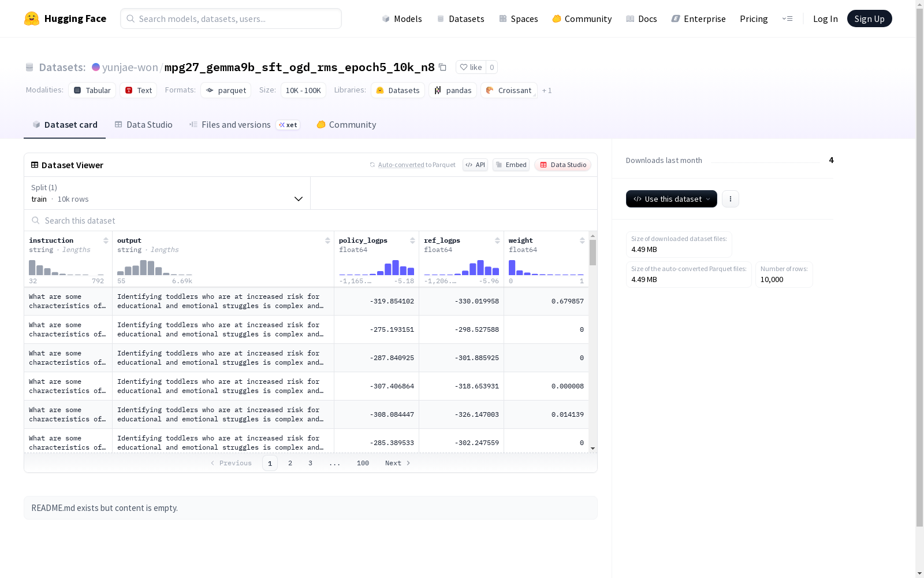Click the yunjae-won avatar icon

[96, 67]
